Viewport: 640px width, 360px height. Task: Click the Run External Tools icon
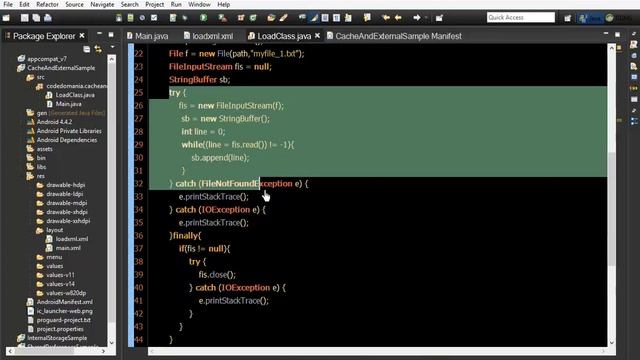point(222,18)
